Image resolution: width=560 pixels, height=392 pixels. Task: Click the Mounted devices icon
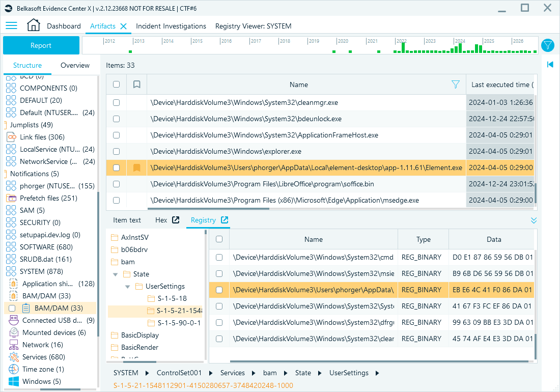click(x=14, y=332)
